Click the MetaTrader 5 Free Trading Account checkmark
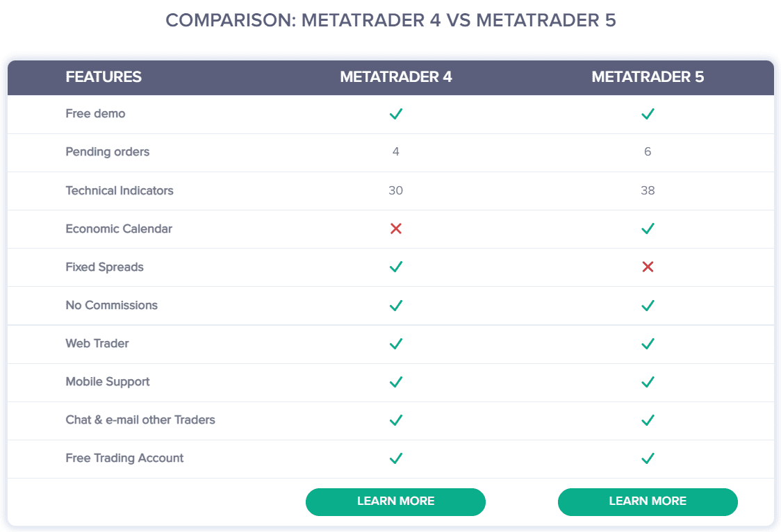781x532 pixels. coord(648,458)
